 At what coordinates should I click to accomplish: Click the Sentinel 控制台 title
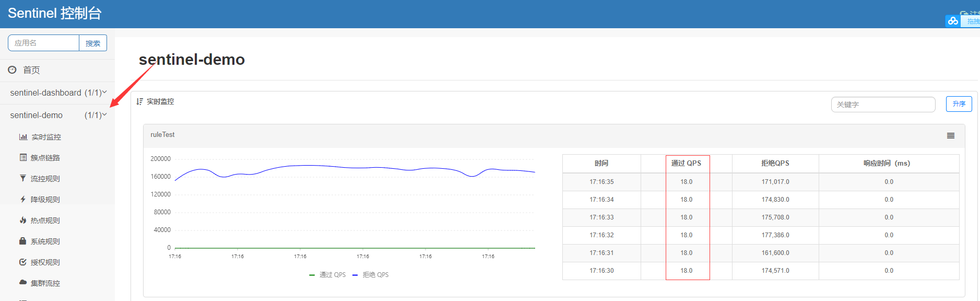55,13
